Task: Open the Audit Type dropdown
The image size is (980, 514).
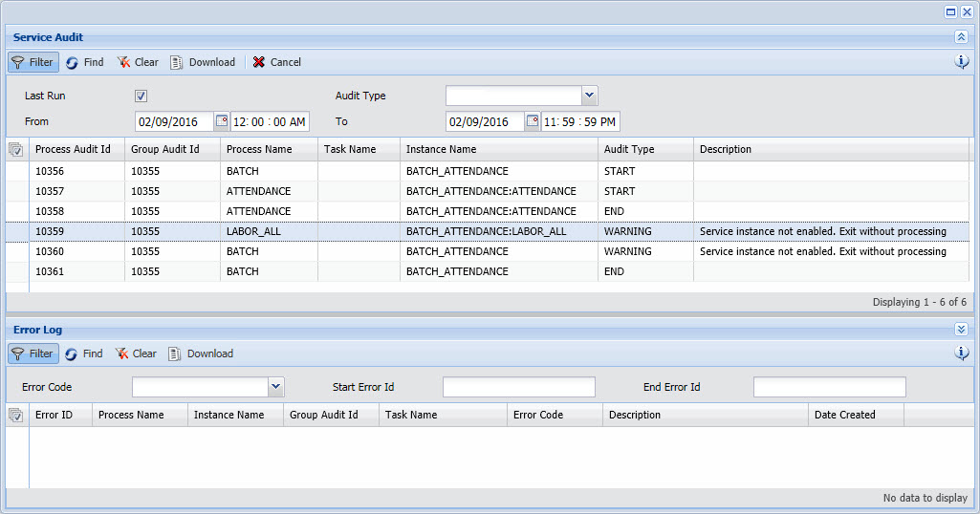Action: click(589, 96)
